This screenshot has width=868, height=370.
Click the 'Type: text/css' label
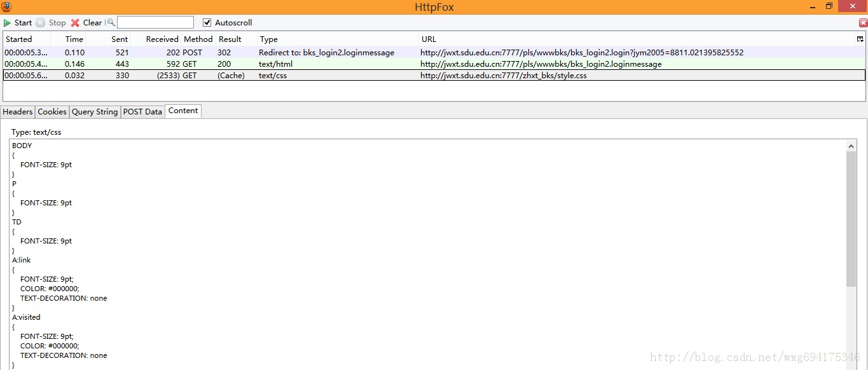tap(36, 132)
